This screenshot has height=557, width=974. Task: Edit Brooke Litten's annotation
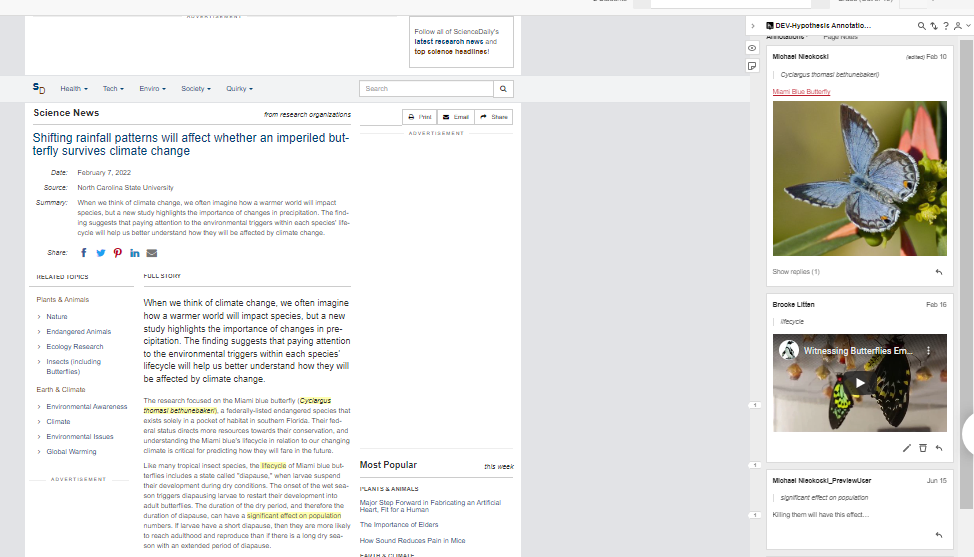tap(906, 448)
